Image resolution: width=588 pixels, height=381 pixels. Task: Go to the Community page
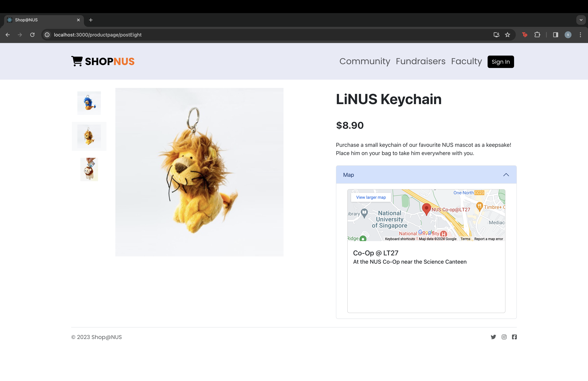[365, 61]
